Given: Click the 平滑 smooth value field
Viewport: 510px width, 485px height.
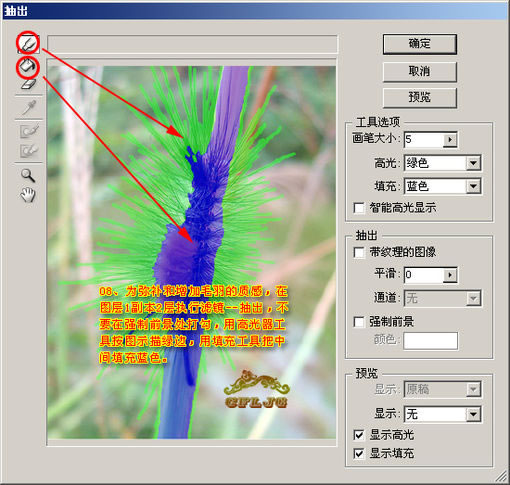Looking at the screenshot, I should click(423, 275).
